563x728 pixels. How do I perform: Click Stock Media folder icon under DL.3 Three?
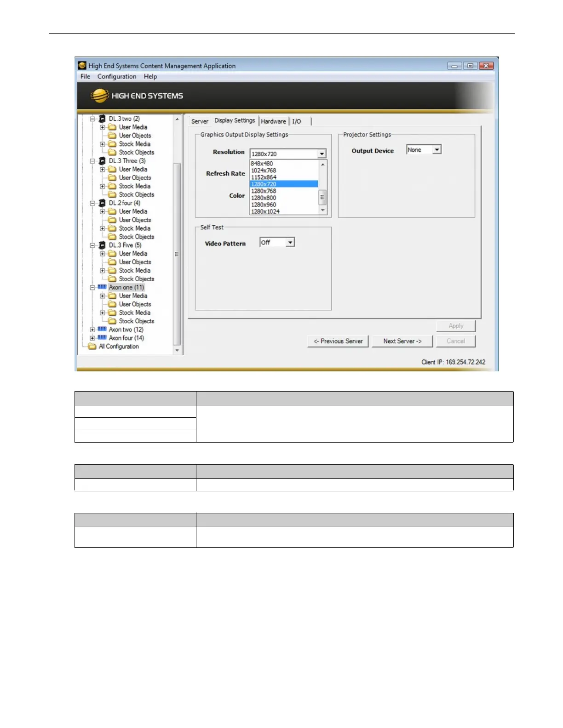coord(112,186)
